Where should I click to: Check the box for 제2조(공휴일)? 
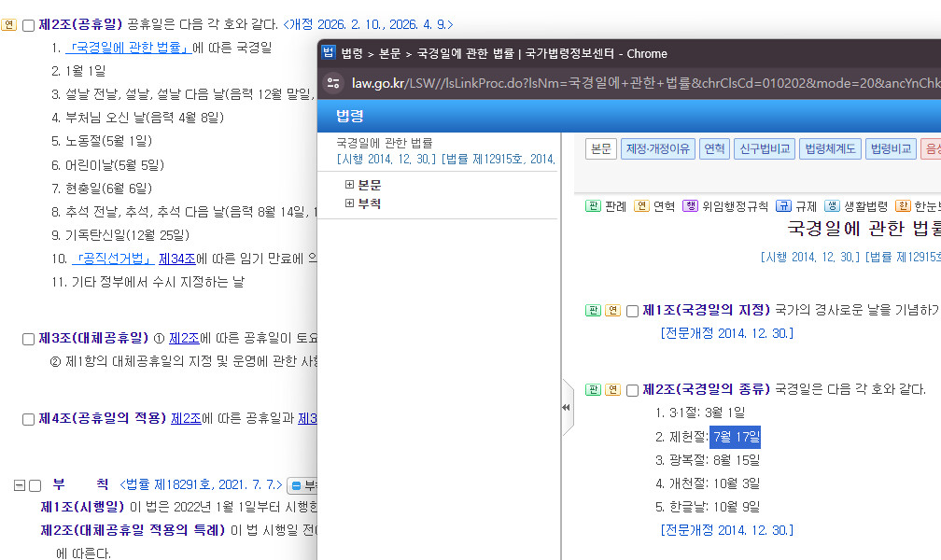coord(28,25)
